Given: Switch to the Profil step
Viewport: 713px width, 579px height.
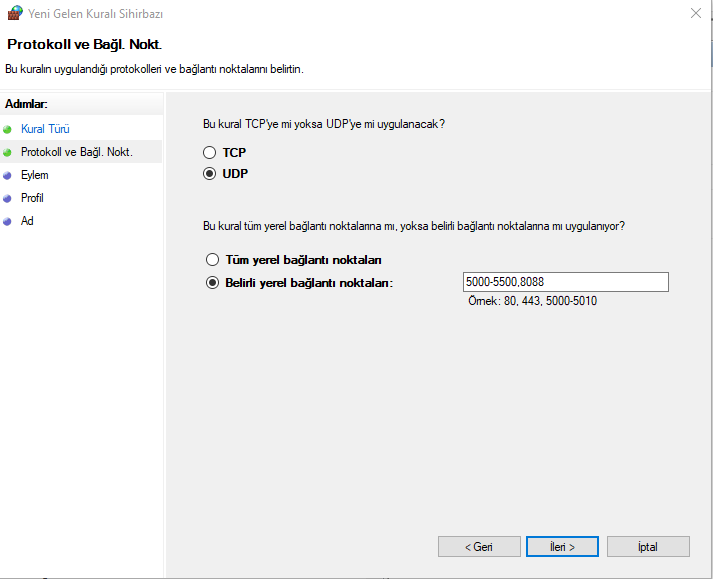Looking at the screenshot, I should 32,198.
